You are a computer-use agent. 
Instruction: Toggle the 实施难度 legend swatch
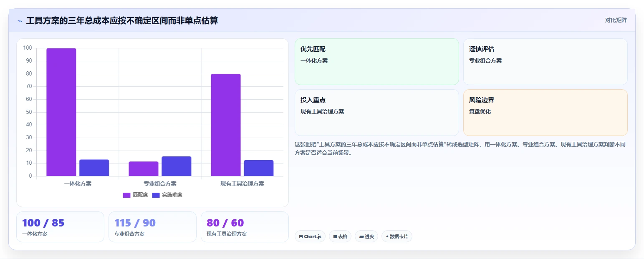[x=156, y=195]
